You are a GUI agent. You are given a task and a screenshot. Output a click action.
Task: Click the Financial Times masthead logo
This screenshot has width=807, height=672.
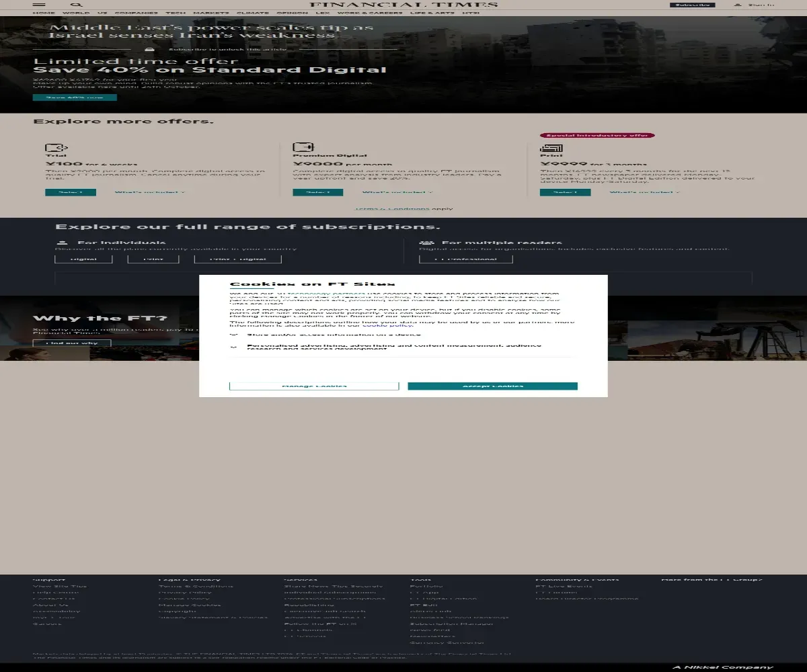coord(403,5)
